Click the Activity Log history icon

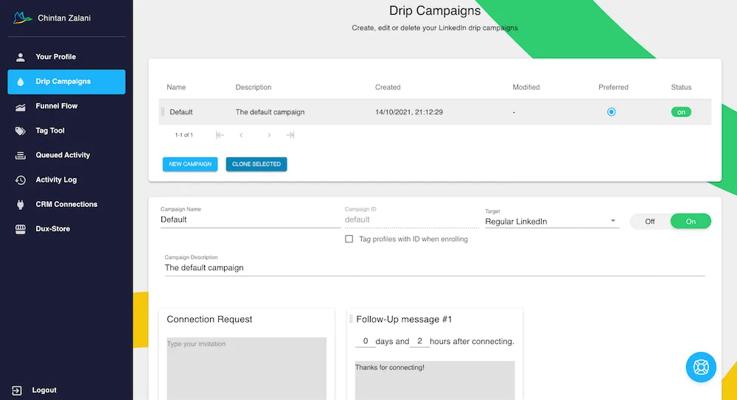(x=20, y=180)
